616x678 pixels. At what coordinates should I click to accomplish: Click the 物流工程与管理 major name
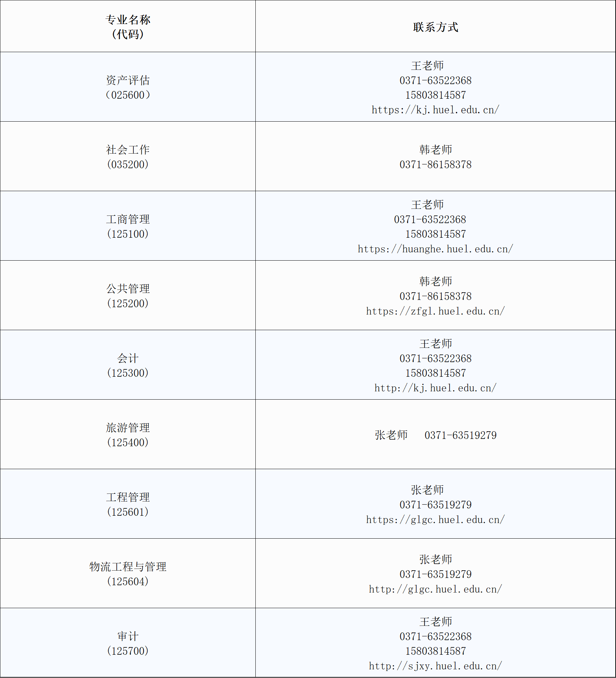click(x=128, y=567)
